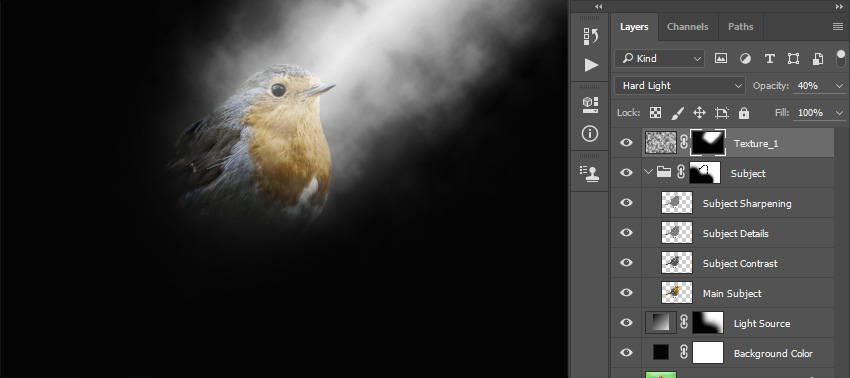Open the Info panel icon
850x378 pixels.
[x=590, y=133]
